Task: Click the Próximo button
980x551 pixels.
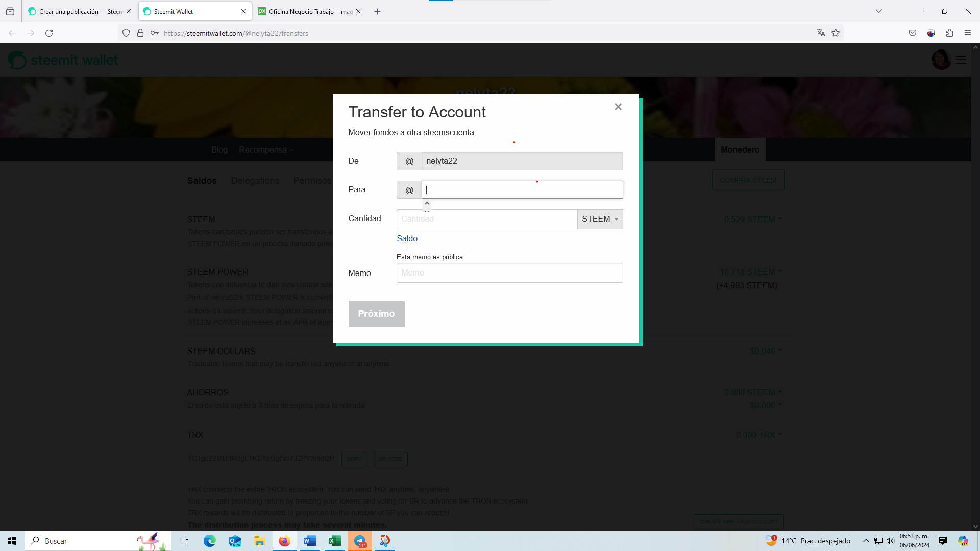Action: tap(376, 314)
